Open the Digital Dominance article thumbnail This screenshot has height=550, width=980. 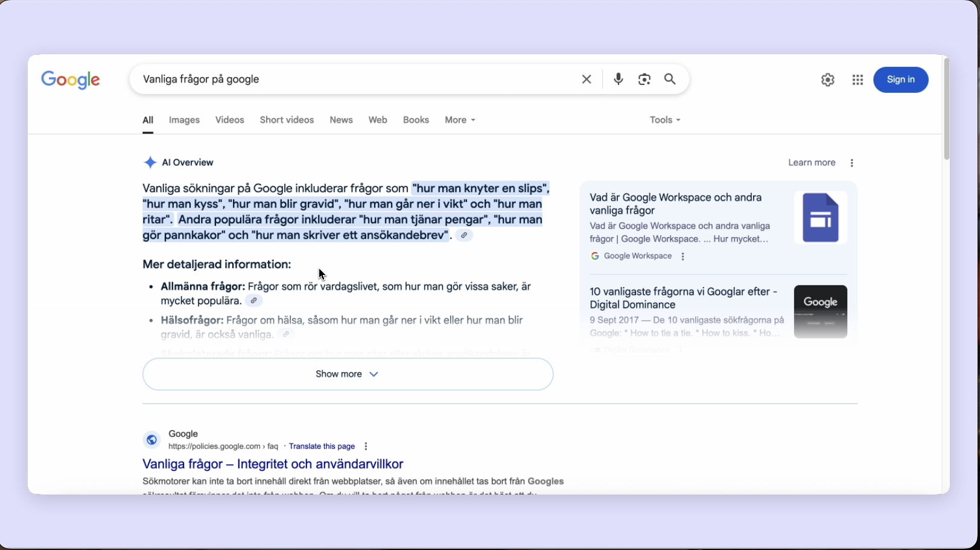coord(820,312)
